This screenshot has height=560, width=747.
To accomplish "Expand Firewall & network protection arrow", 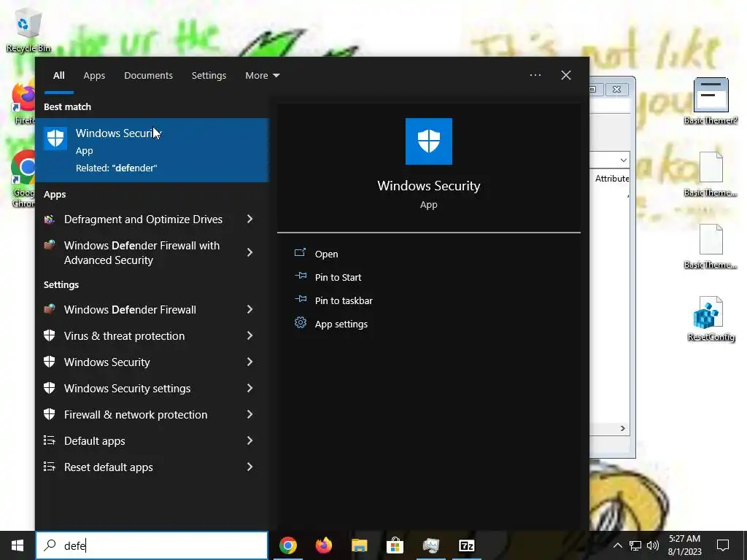I will pos(249,414).
